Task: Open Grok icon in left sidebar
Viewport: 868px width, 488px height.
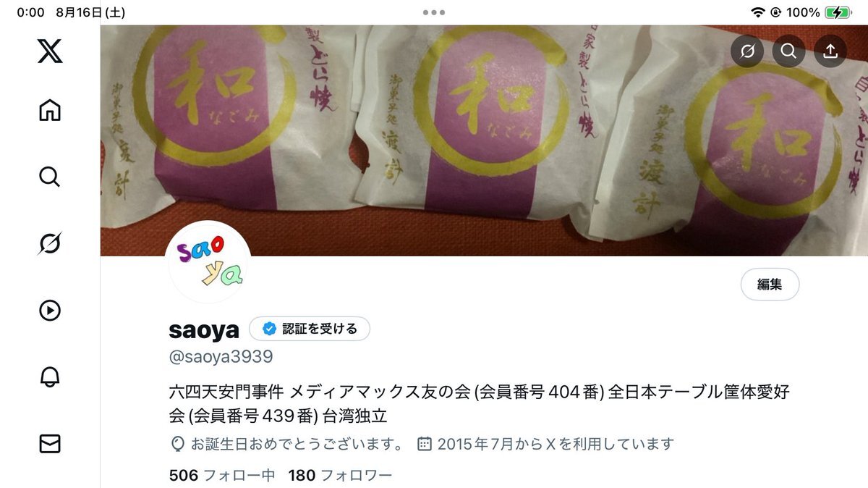Action: [49, 243]
